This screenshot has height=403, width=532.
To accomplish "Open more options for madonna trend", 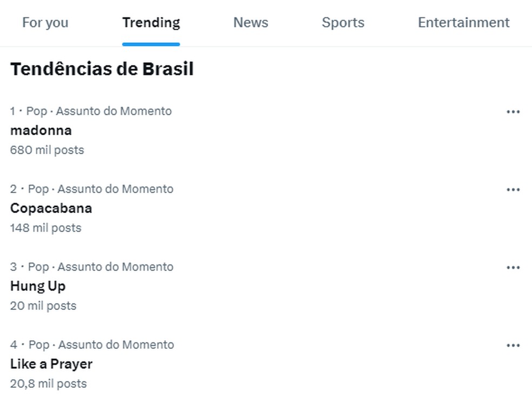I will coord(513,111).
